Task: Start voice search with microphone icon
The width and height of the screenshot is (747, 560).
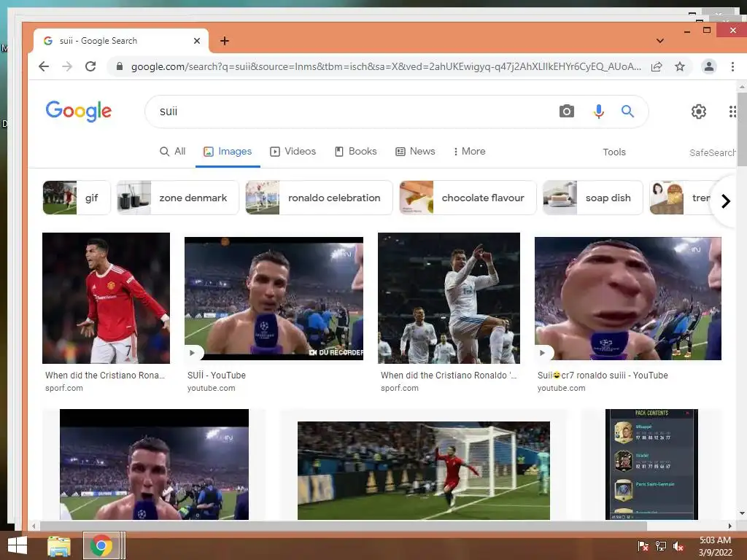Action: tap(599, 112)
